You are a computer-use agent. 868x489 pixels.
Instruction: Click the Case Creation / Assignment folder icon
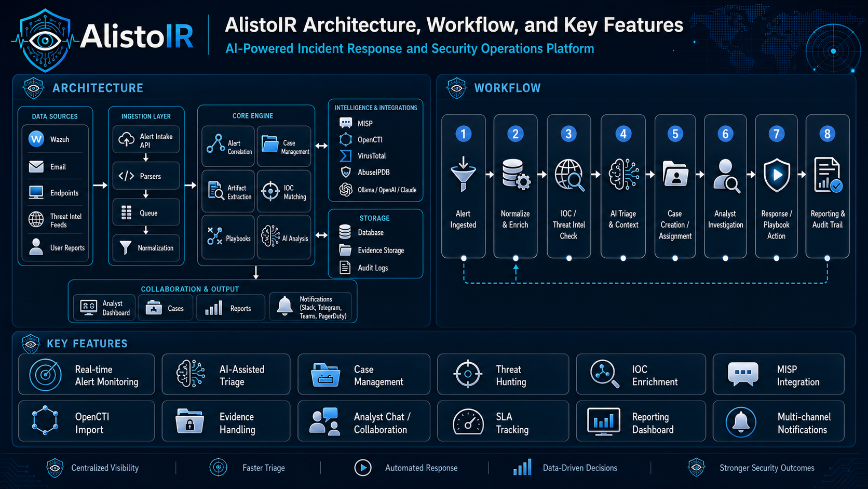[675, 174]
